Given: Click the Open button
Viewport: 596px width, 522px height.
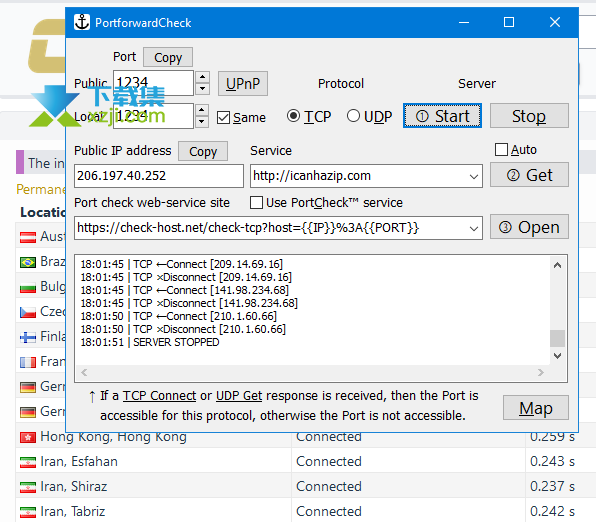Looking at the screenshot, I should coord(529,227).
